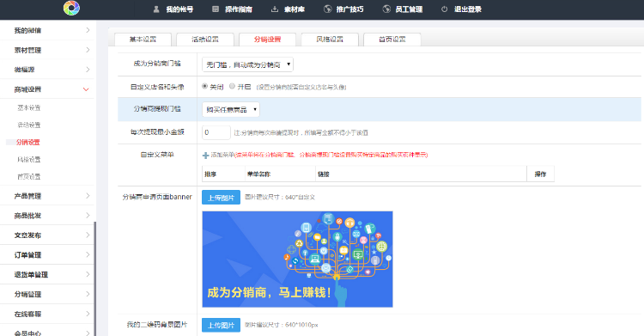Open 素材库 in the top navigation
Viewport: 644px width, 336px height.
coord(294,9)
